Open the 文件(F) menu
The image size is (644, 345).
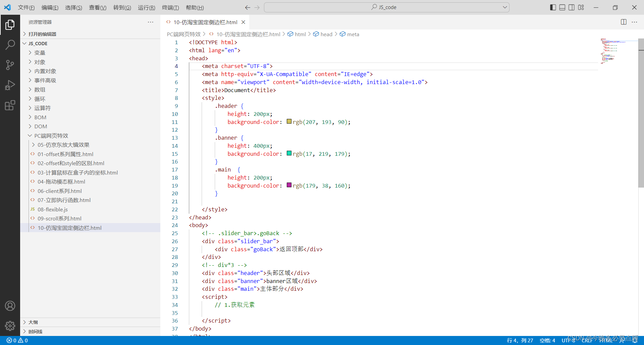coord(26,7)
